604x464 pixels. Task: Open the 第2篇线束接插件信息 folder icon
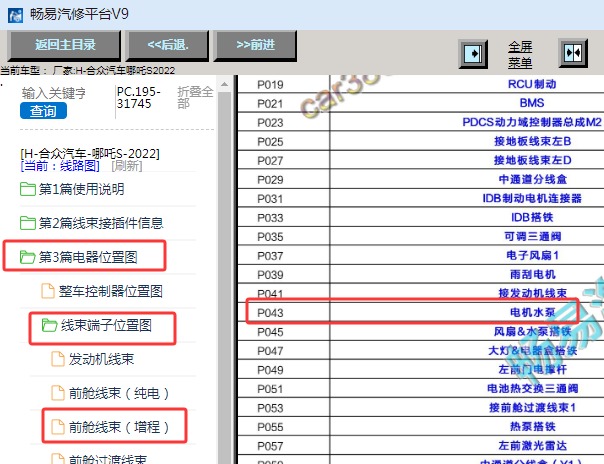(x=28, y=223)
